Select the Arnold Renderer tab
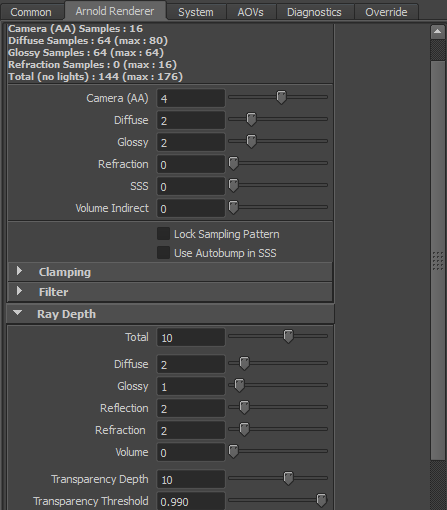Viewport: 447px width, 510px height. pyautogui.click(x=115, y=11)
